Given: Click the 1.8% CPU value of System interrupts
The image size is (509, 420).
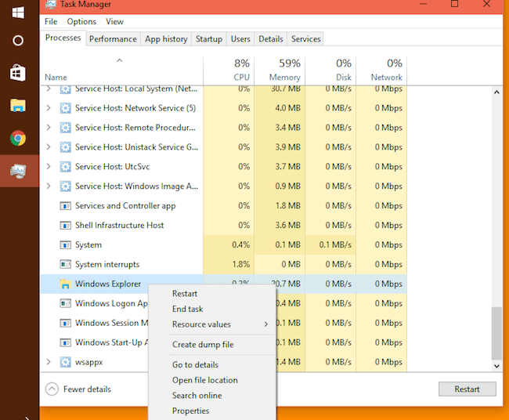Looking at the screenshot, I should pyautogui.click(x=241, y=264).
